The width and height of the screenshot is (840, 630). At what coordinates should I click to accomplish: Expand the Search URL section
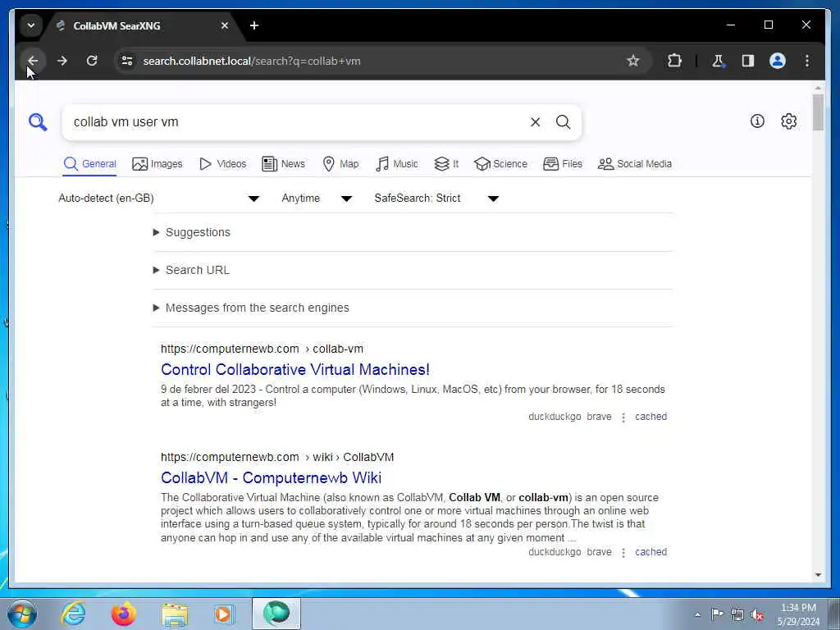(x=191, y=270)
